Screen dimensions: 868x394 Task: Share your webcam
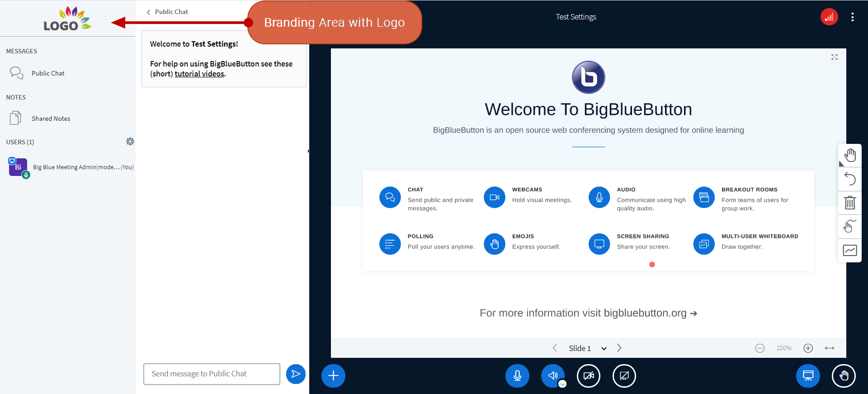pyautogui.click(x=589, y=376)
